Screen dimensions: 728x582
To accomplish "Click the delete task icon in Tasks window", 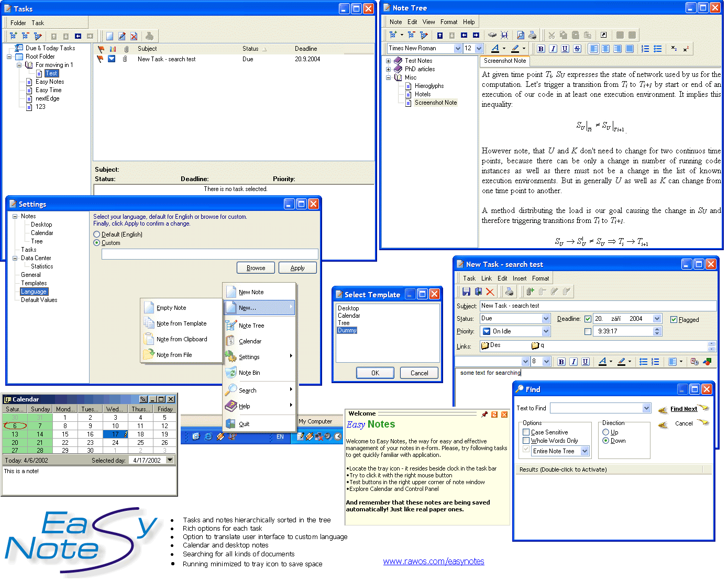I will [x=134, y=36].
